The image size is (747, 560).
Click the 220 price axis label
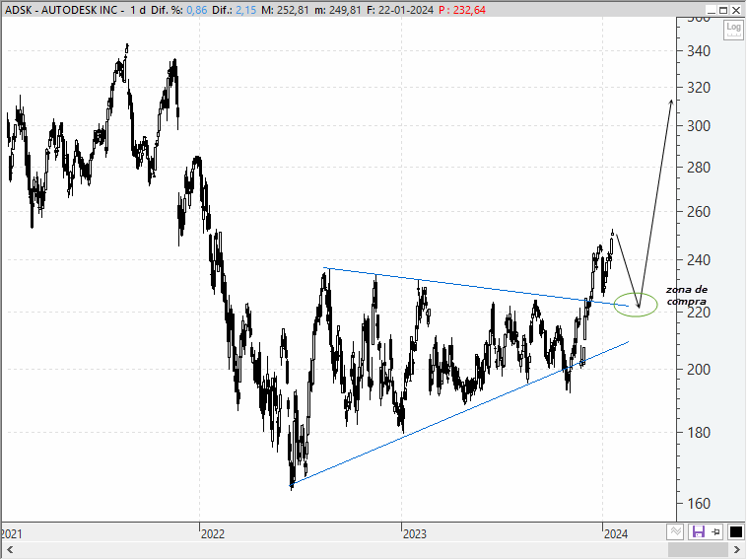(699, 313)
